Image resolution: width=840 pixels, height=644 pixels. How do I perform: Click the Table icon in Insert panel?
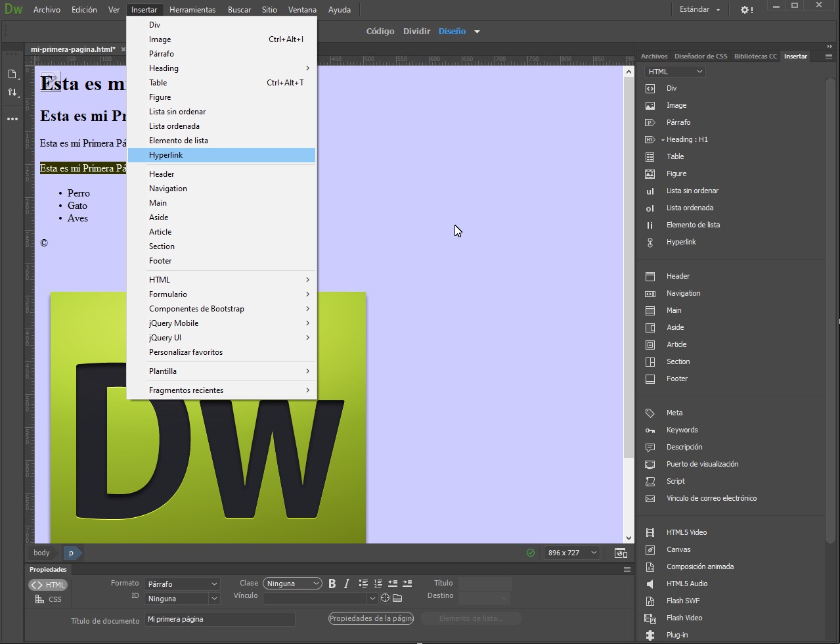coord(650,156)
